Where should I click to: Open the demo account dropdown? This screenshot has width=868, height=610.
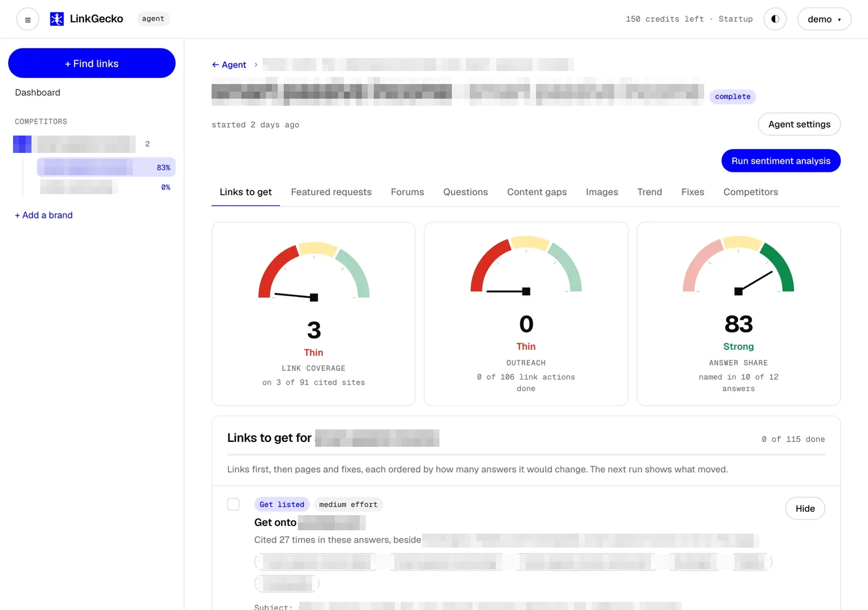click(x=824, y=19)
